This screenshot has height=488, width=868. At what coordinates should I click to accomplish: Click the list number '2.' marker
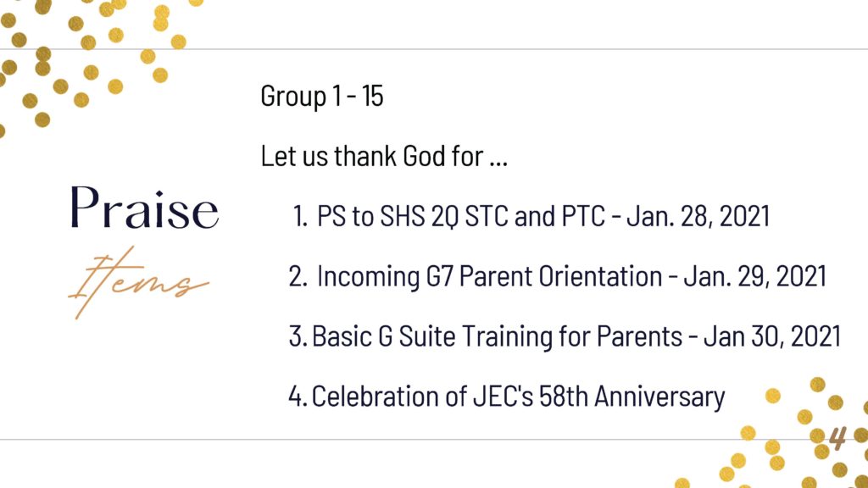pyautogui.click(x=298, y=276)
